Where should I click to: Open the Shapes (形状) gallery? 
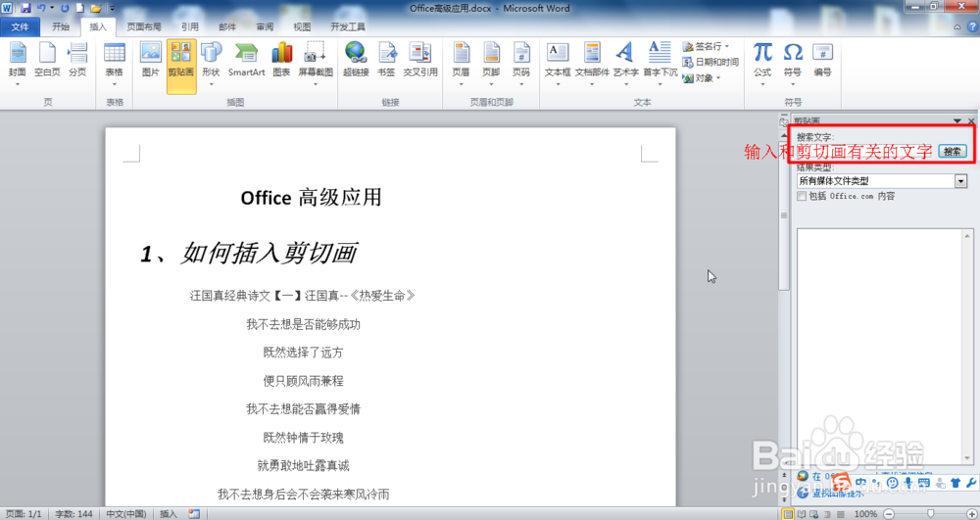[x=212, y=63]
